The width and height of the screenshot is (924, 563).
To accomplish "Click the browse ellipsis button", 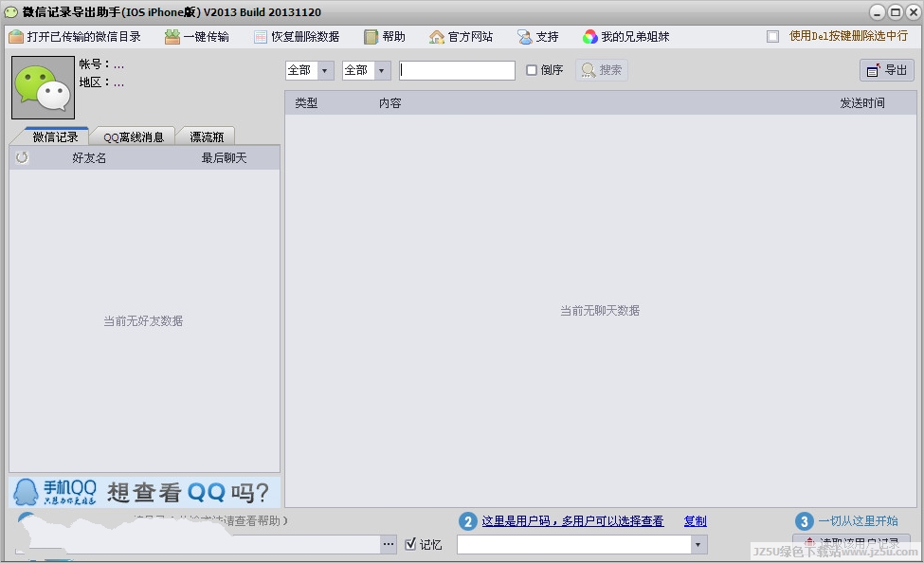I will [389, 544].
